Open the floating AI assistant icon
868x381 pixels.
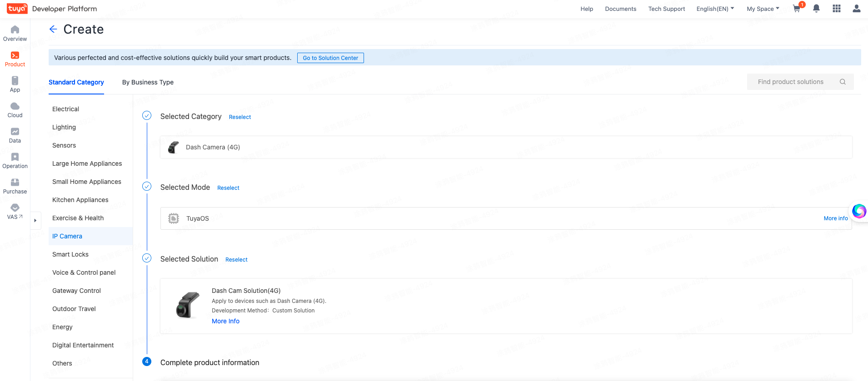pyautogui.click(x=859, y=211)
